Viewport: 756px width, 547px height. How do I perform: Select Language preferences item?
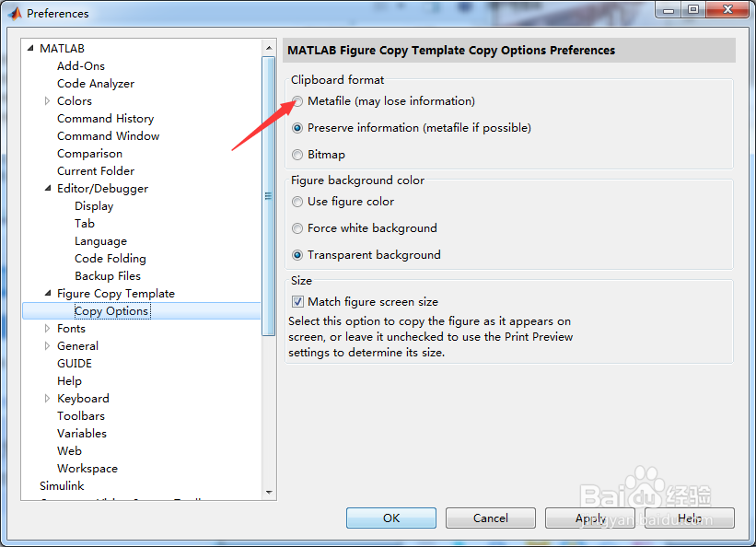click(100, 240)
